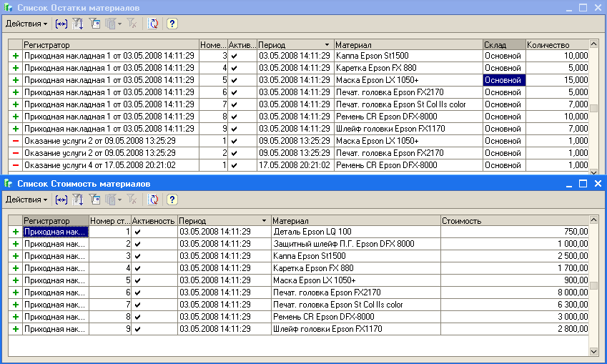Click plus icon of Каппа Epson St1500 stock row
The image size is (607, 364).
(16, 56)
